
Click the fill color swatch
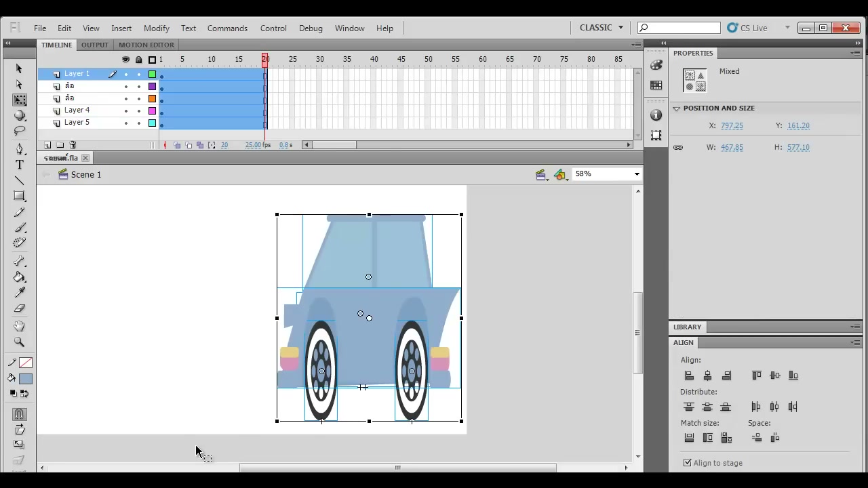25,379
